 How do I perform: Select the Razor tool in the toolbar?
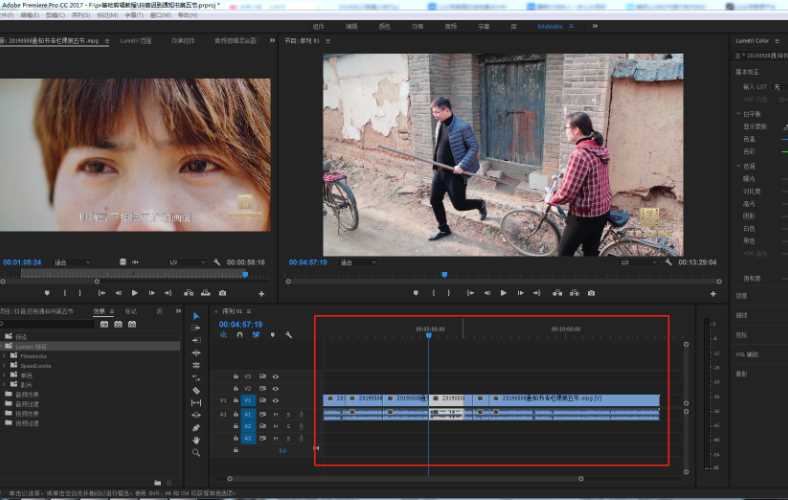196,390
